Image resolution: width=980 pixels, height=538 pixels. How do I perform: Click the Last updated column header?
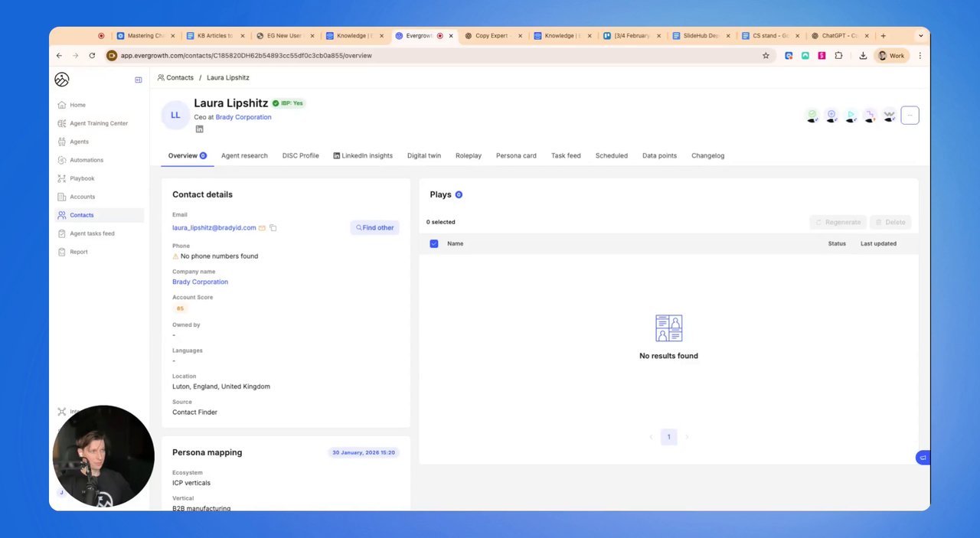(x=878, y=243)
